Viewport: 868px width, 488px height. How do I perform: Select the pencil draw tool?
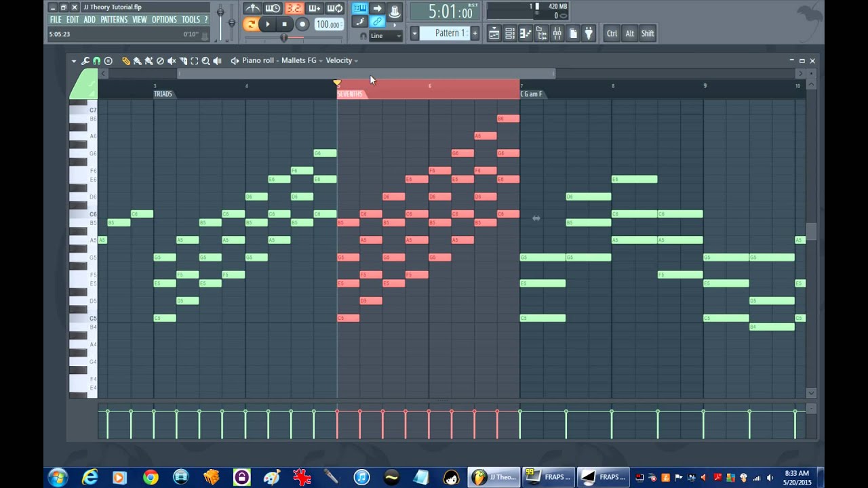(126, 60)
